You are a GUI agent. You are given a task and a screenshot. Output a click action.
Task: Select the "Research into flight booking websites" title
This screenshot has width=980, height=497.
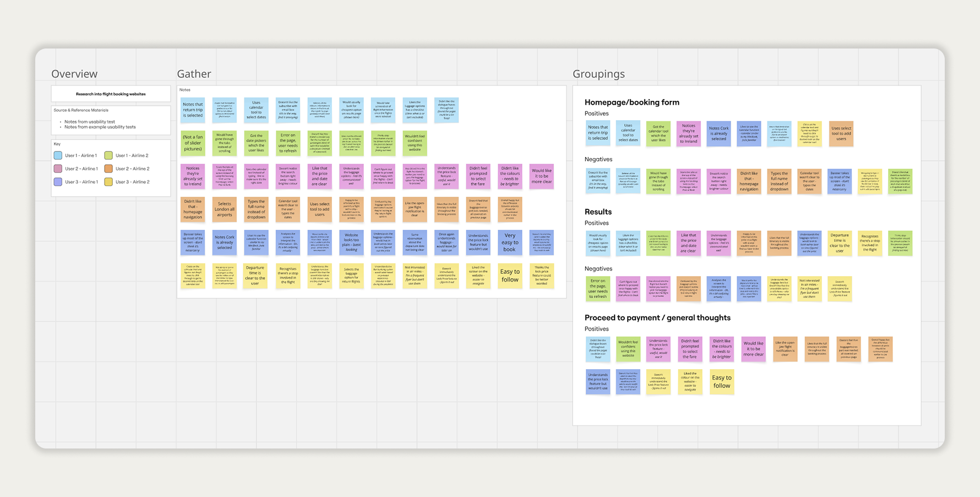[x=111, y=94]
